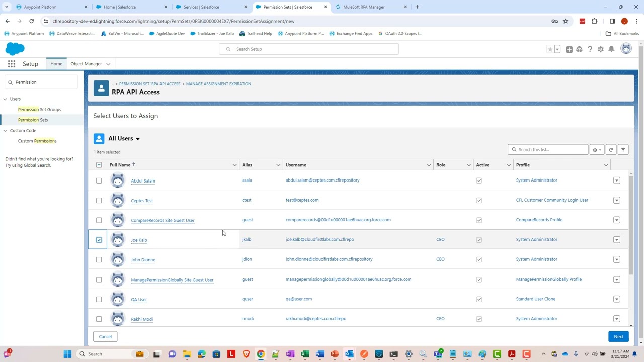Viewport: 644px width, 362px height.
Task: Open row actions for Joe Kalb
Action: 617,240
